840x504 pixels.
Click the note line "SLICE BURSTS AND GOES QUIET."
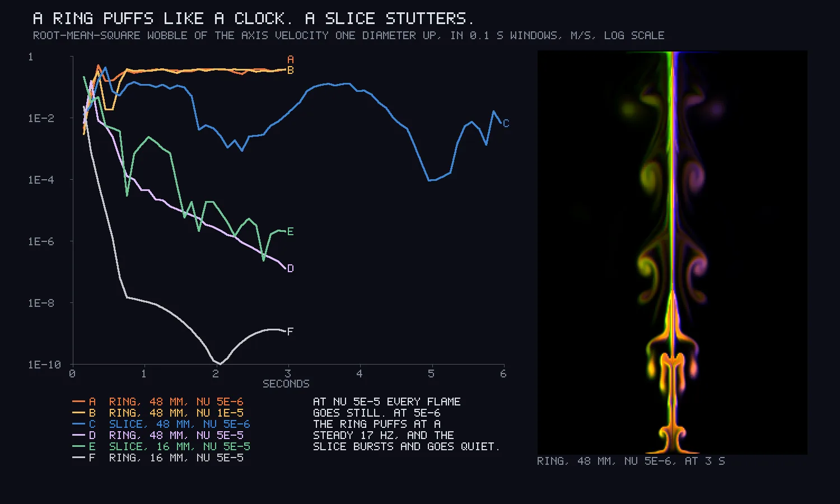tap(407, 446)
